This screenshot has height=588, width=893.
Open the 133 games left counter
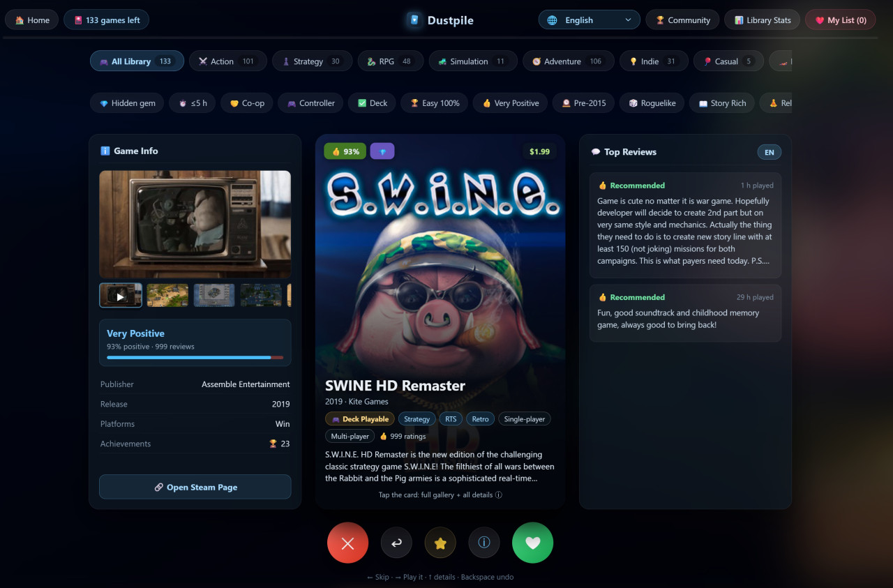point(106,20)
